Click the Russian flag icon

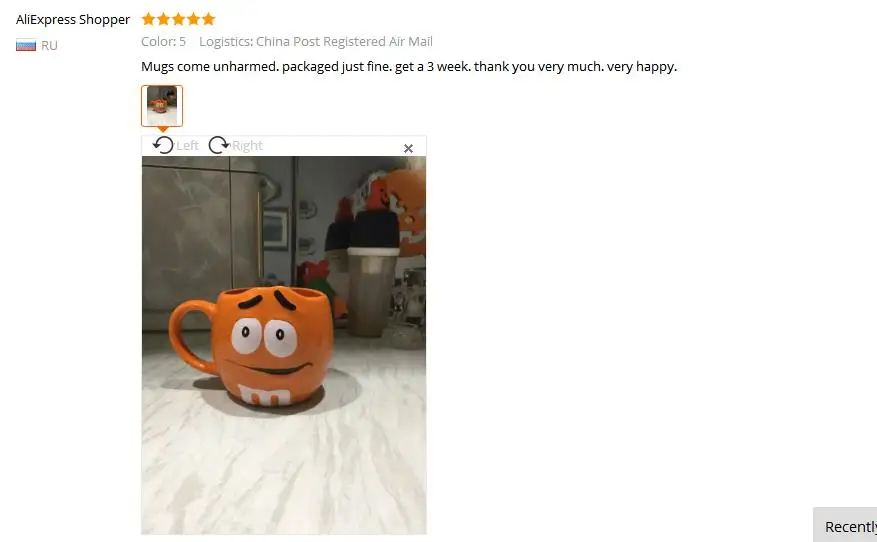coord(26,45)
